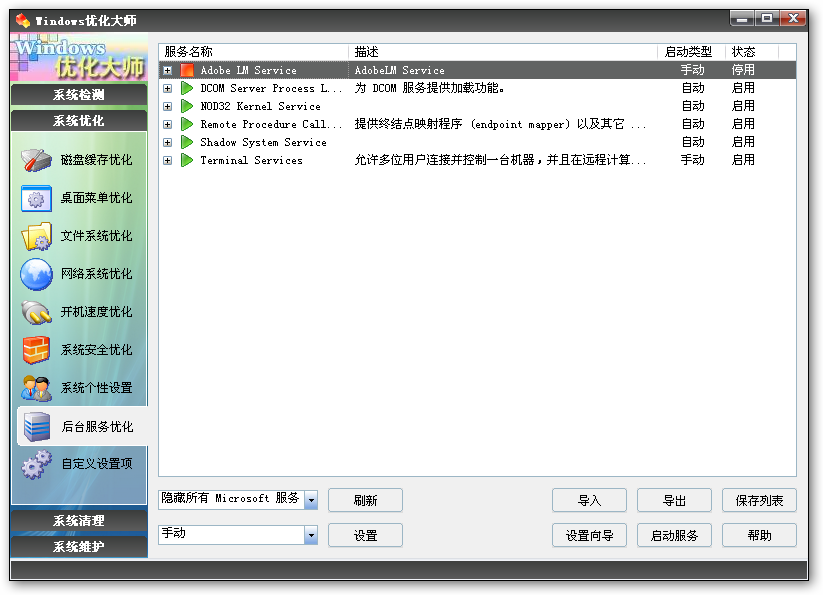Screen dimensions: 823x595
Task: Select 后台服务优化 server icon
Action: point(37,426)
